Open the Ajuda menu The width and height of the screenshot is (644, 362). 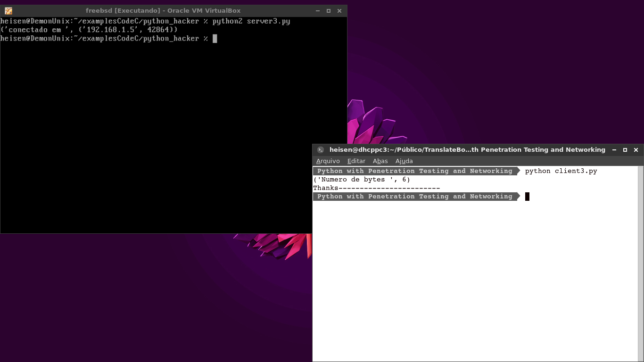(404, 161)
